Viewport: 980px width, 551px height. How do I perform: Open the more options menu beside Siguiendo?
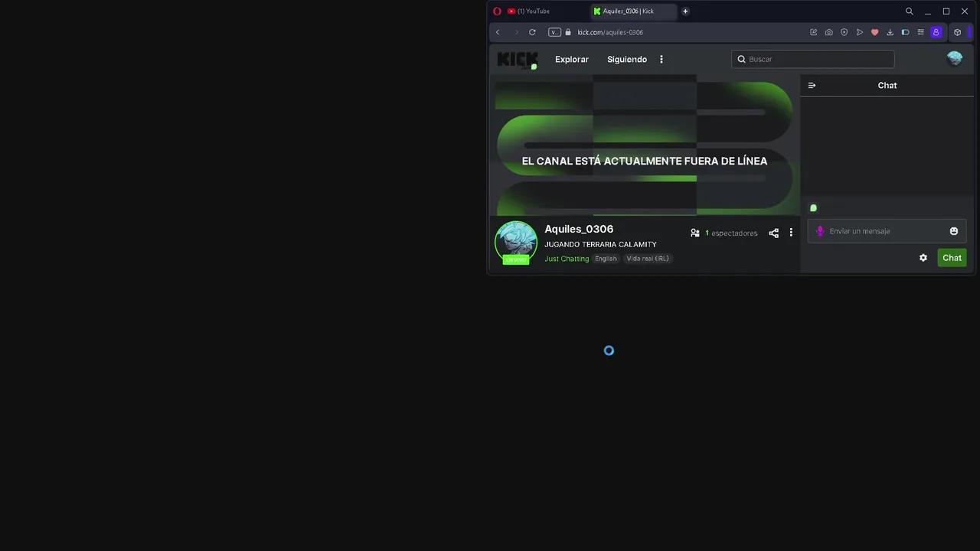point(661,59)
